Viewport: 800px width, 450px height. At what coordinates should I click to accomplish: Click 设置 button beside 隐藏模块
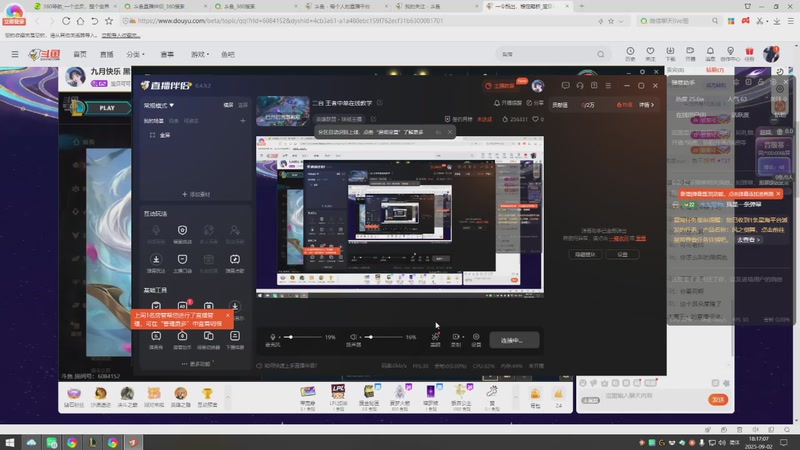point(622,254)
